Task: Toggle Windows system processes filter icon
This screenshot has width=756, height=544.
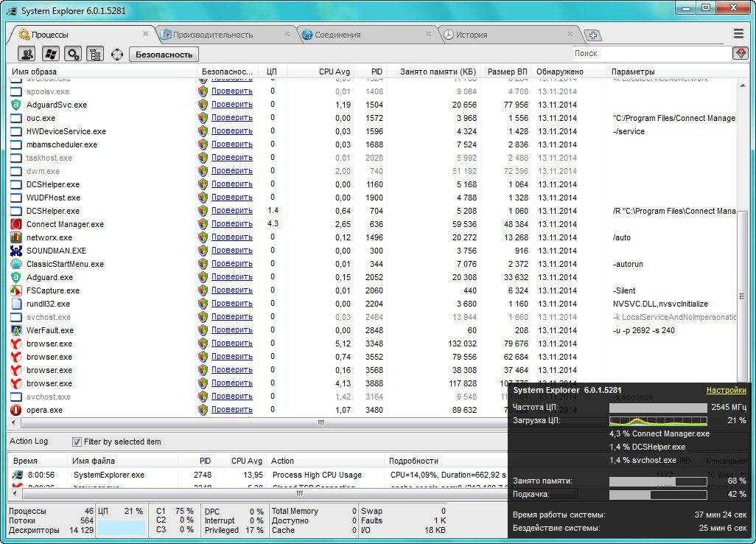Action: point(50,54)
